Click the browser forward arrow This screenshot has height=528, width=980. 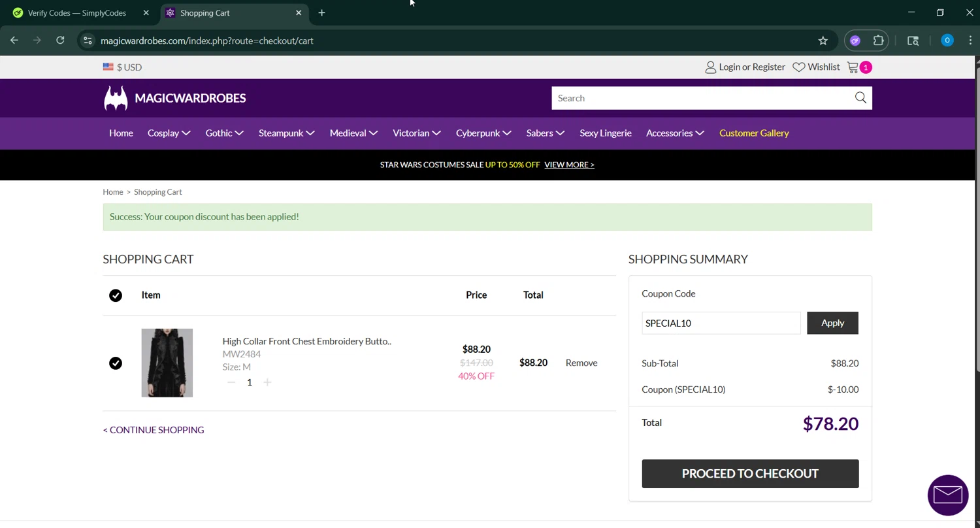(x=37, y=41)
